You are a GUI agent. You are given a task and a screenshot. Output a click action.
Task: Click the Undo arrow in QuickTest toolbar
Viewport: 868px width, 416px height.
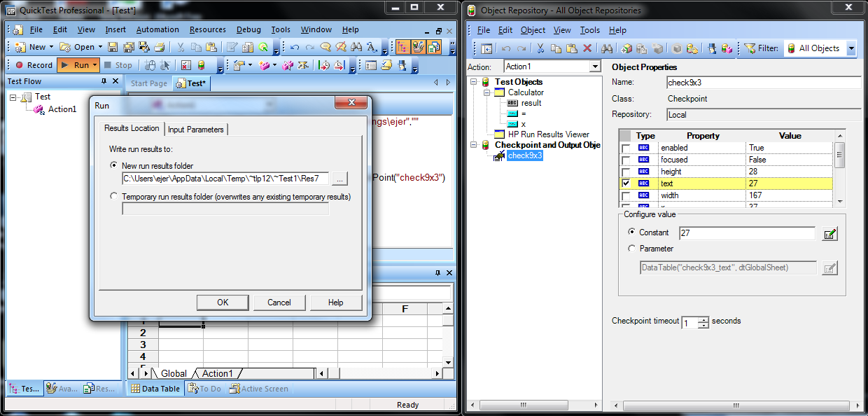coord(295,47)
